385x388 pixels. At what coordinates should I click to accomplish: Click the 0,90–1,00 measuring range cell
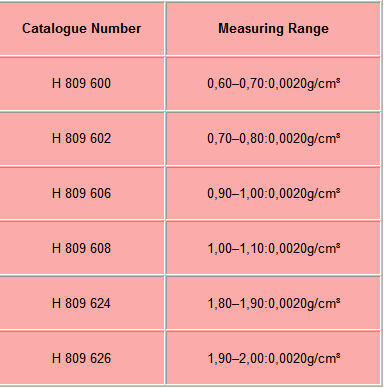tap(273, 193)
